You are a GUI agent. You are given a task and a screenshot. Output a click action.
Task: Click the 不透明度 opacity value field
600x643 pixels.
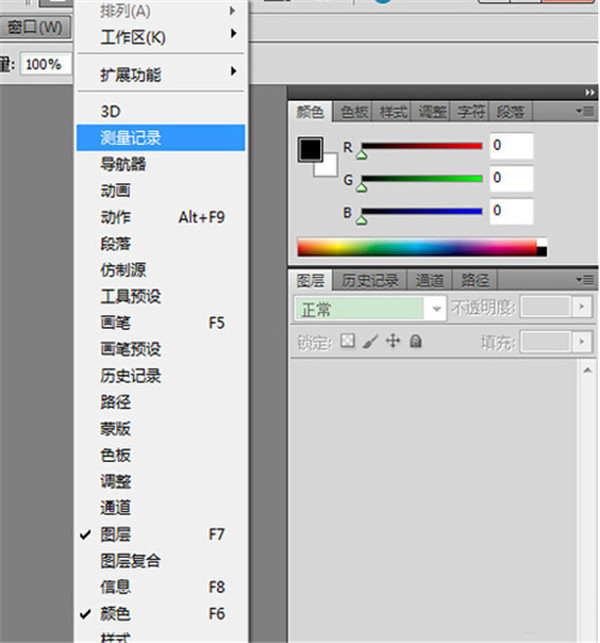click(545, 306)
